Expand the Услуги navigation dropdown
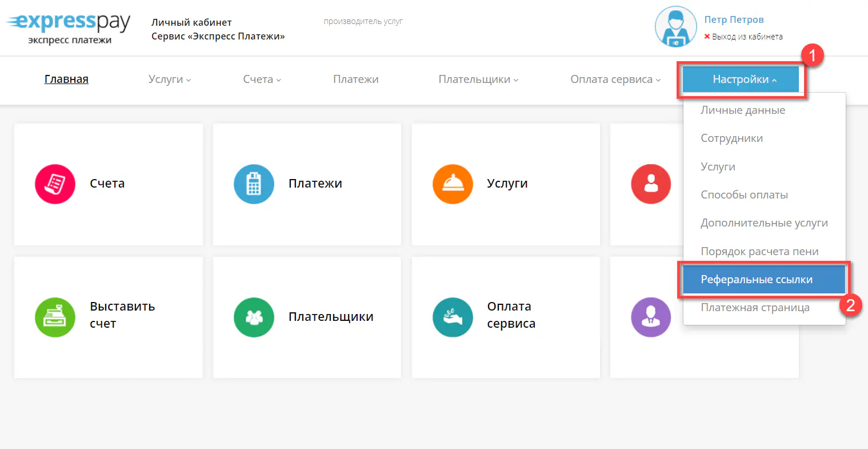This screenshot has width=868, height=449. pyautogui.click(x=169, y=80)
